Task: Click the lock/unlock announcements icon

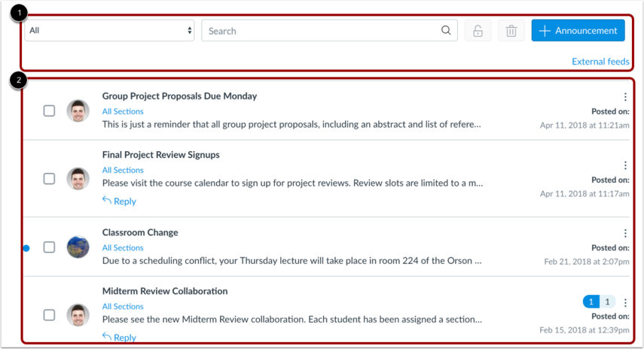Action: [478, 31]
